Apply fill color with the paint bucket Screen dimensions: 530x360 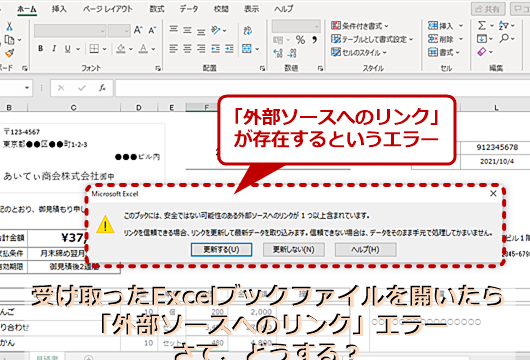coord(121,49)
